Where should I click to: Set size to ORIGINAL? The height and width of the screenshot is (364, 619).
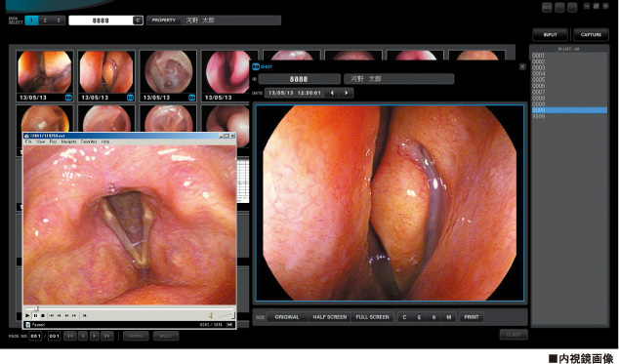[x=287, y=317]
